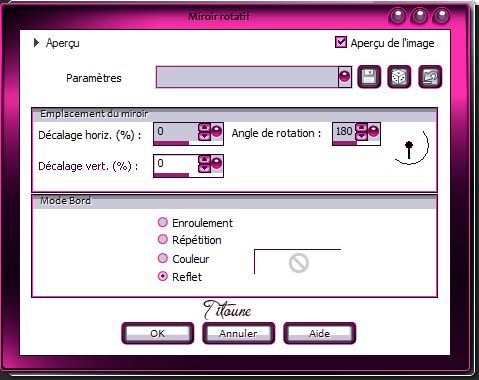Click the Angle de rotation value field
This screenshot has width=479, height=380.
pyautogui.click(x=344, y=132)
